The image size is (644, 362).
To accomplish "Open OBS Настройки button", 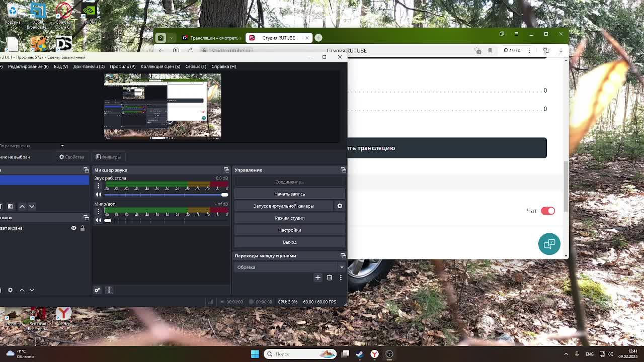I will click(290, 230).
